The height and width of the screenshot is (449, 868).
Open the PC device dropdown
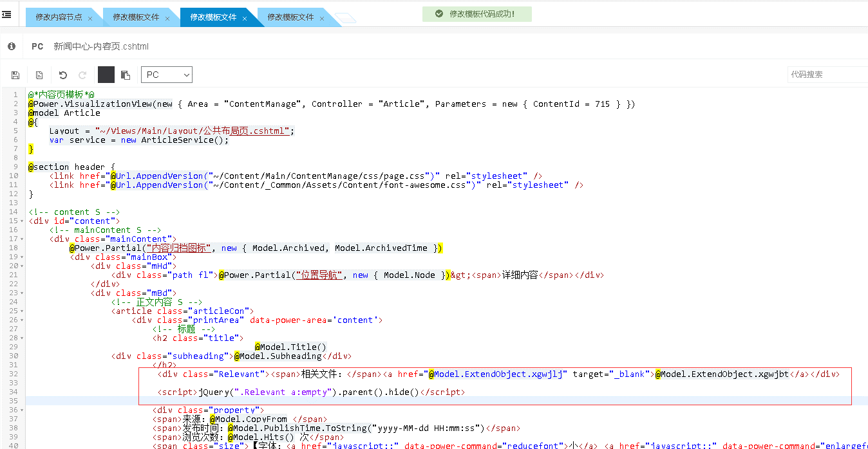(167, 75)
